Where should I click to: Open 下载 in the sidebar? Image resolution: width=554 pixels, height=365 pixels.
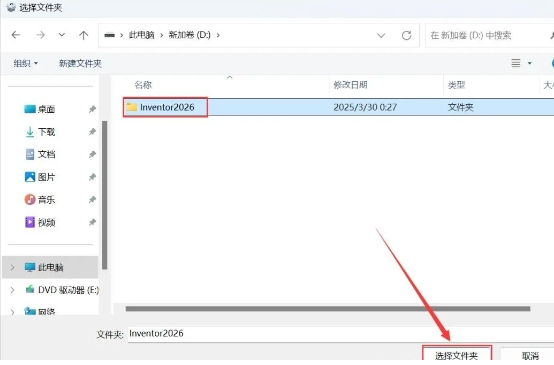coord(40,132)
